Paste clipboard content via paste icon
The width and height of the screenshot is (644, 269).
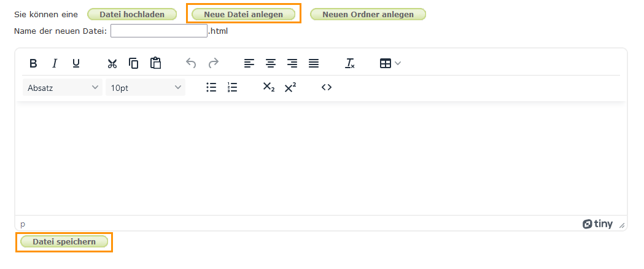pos(155,63)
